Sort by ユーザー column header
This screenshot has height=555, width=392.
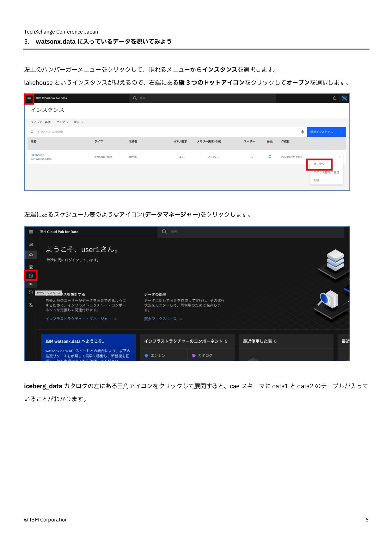(249, 142)
